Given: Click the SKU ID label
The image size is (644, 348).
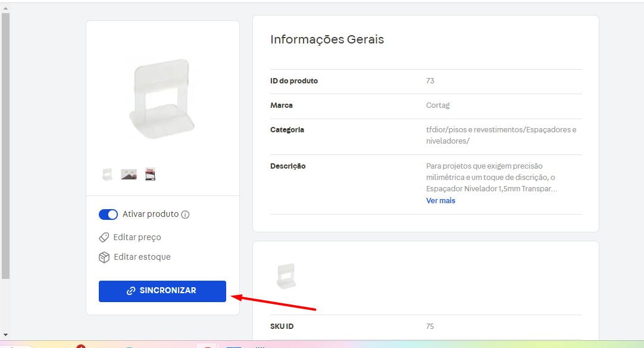Looking at the screenshot, I should pos(282,327).
